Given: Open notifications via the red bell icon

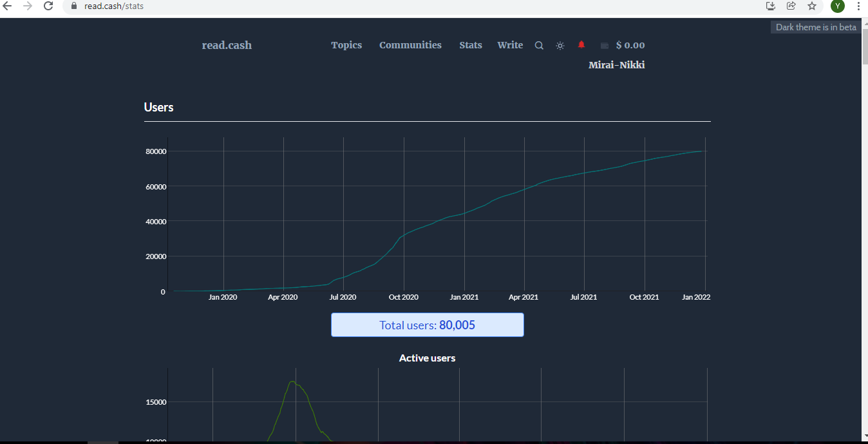Looking at the screenshot, I should click(581, 44).
